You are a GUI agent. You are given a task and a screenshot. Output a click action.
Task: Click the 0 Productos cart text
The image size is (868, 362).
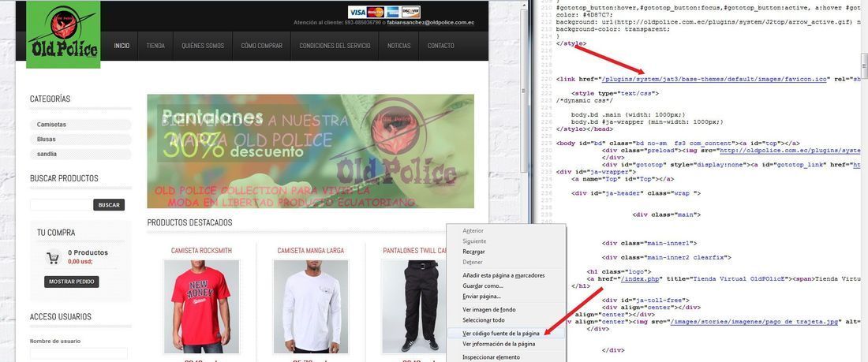[88, 252]
